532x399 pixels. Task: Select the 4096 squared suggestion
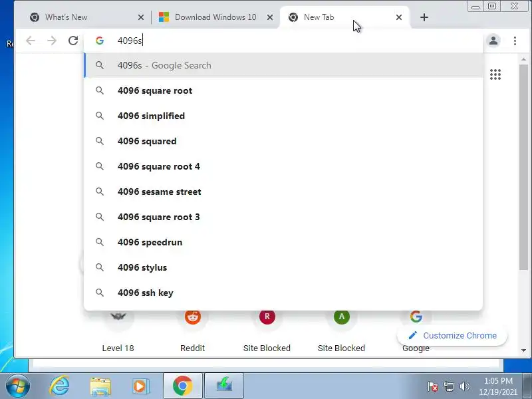pyautogui.click(x=283, y=141)
